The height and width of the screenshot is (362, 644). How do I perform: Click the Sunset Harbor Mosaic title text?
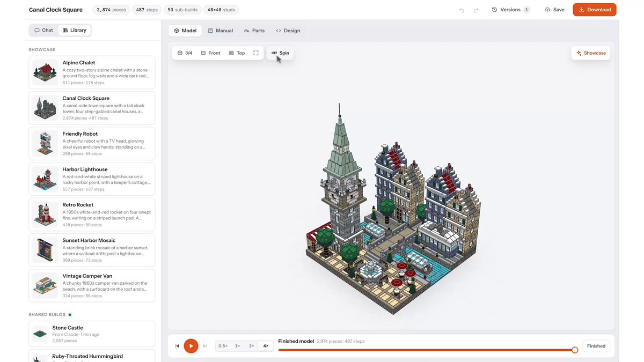(x=89, y=240)
